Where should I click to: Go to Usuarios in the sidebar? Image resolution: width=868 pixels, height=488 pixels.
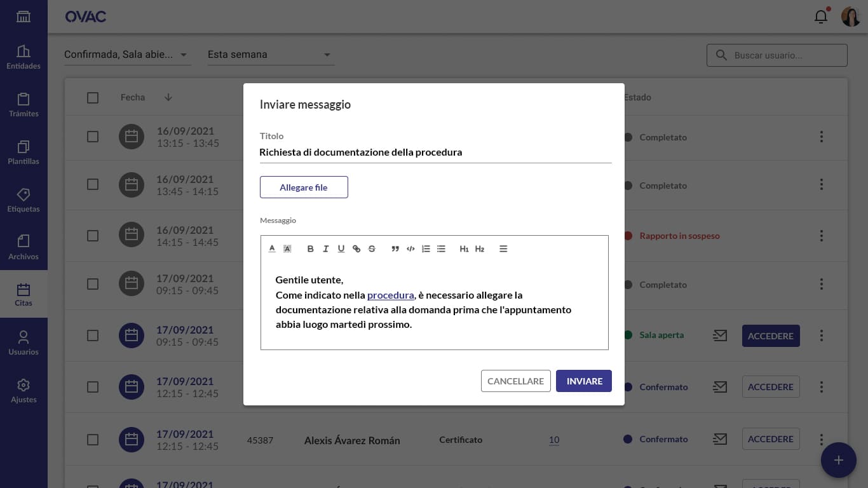(x=24, y=342)
